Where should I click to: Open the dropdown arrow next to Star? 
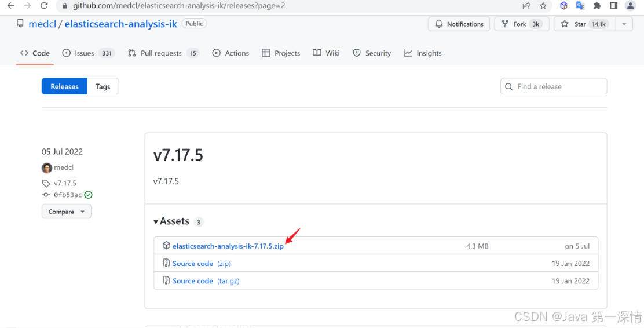pos(624,24)
